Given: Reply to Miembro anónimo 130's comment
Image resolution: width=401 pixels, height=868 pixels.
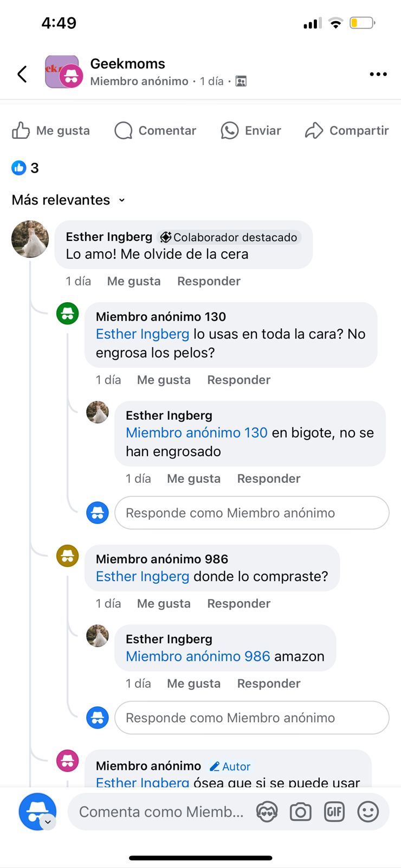Looking at the screenshot, I should coord(238,380).
